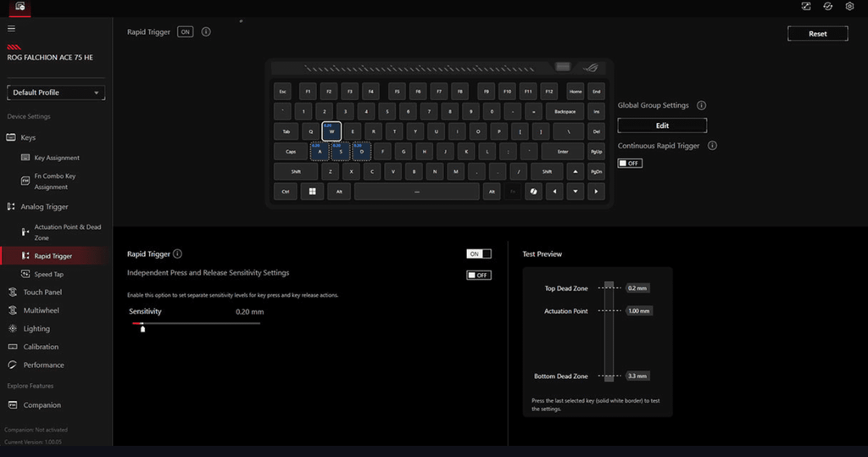Open the settings gear icon
The width and height of the screenshot is (868, 457).
tap(849, 6)
